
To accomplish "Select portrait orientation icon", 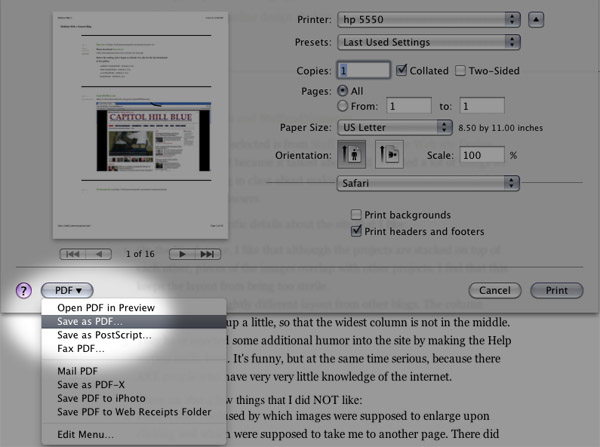I will point(351,154).
